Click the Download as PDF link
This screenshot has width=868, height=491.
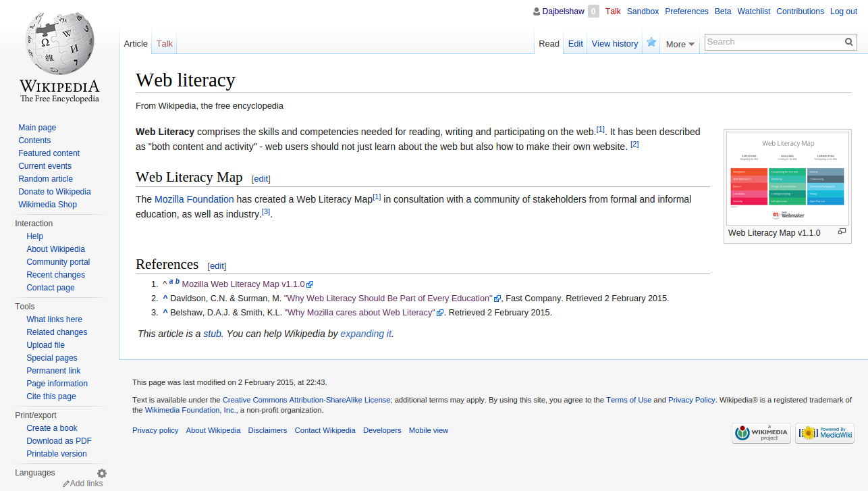[59, 441]
